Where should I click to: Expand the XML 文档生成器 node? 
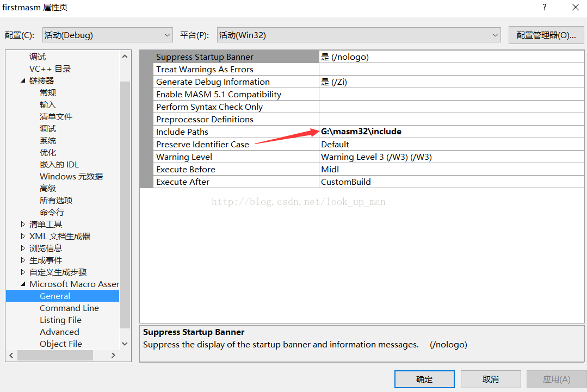click(23, 237)
